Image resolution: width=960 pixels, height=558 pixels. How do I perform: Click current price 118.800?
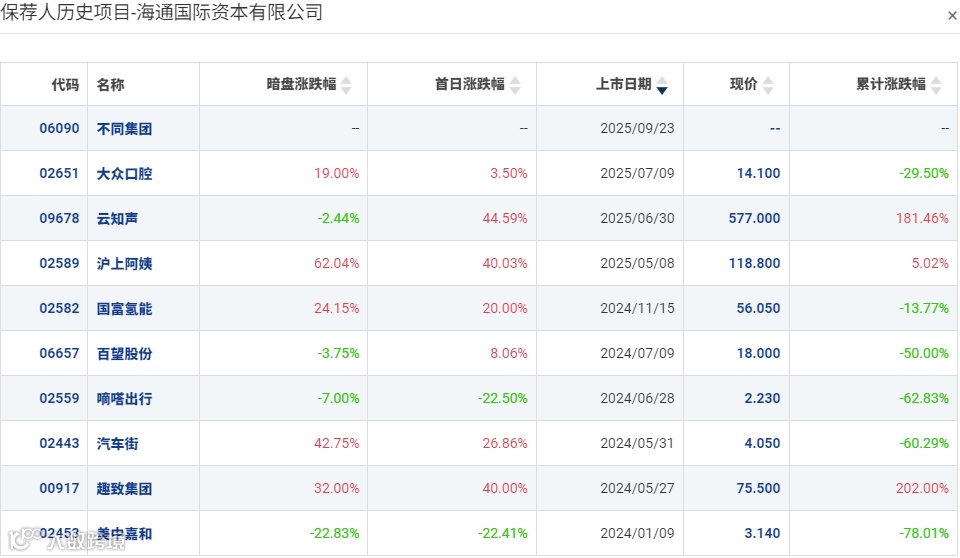pyautogui.click(x=754, y=263)
